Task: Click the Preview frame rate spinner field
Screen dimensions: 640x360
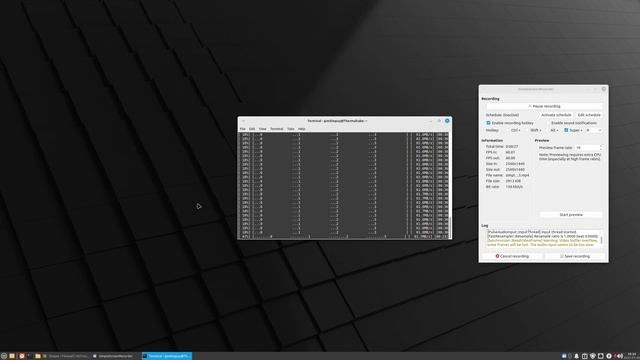Action: (x=588, y=148)
